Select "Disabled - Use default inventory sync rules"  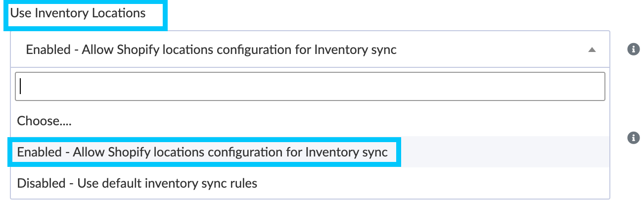(x=138, y=183)
